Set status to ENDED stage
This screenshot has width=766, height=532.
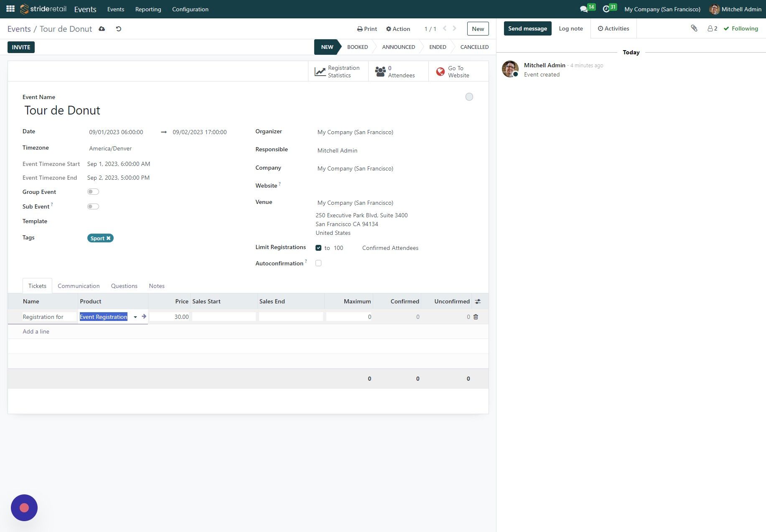click(438, 47)
